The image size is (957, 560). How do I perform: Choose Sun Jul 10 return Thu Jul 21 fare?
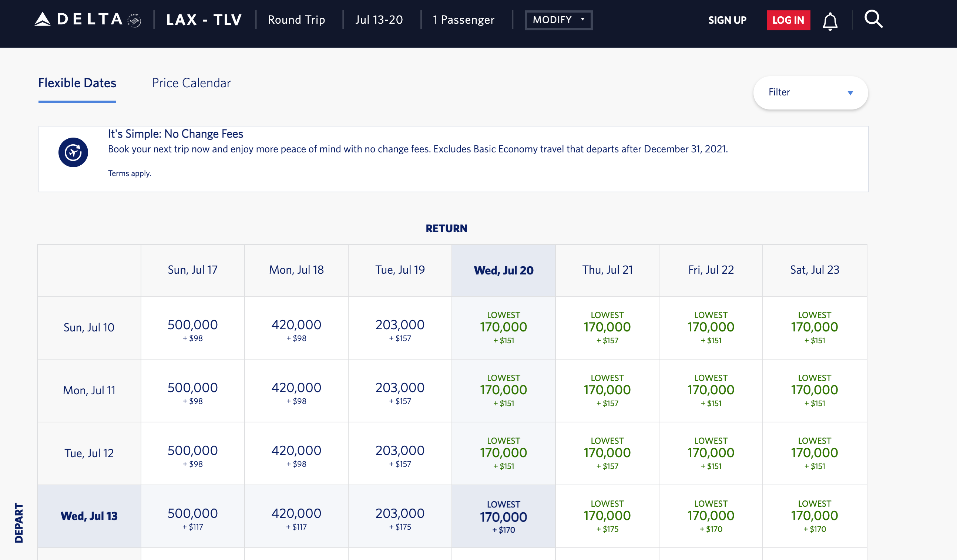click(x=607, y=328)
